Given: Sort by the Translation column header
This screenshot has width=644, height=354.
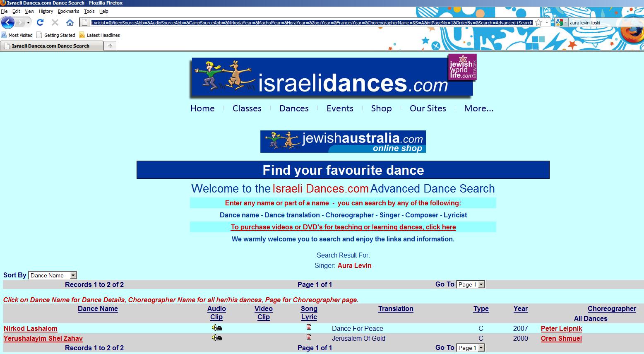Looking at the screenshot, I should 396,308.
